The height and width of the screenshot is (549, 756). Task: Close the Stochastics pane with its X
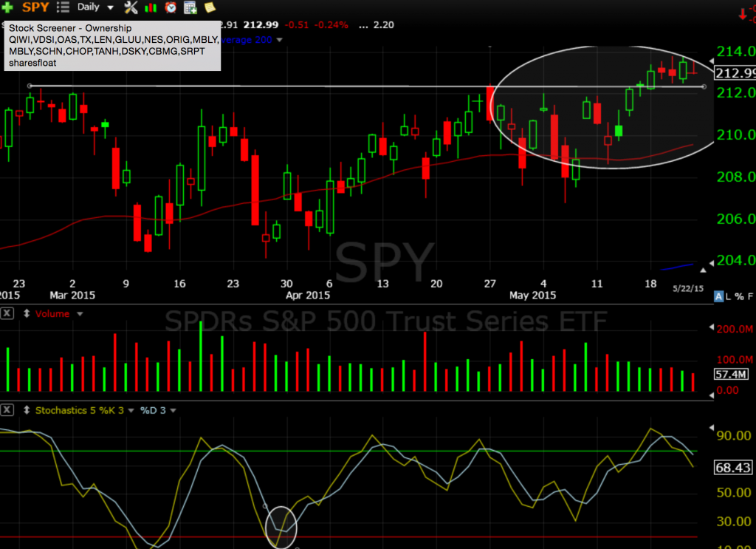[x=7, y=410]
